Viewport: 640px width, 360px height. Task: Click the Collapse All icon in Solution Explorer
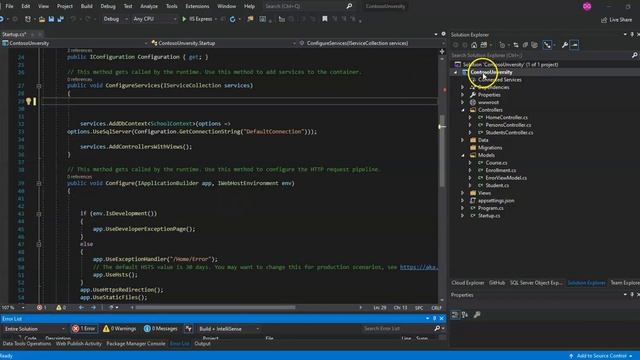(525, 45)
